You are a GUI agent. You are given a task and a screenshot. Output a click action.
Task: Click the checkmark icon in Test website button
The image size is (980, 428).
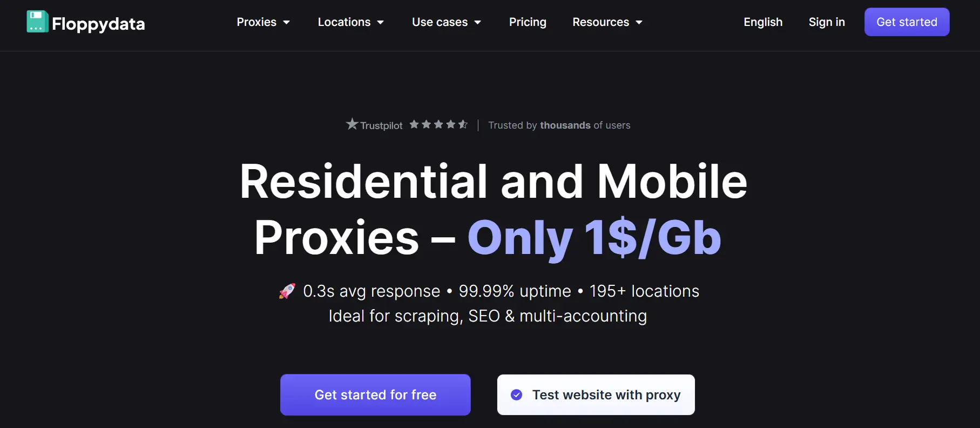[516, 395]
